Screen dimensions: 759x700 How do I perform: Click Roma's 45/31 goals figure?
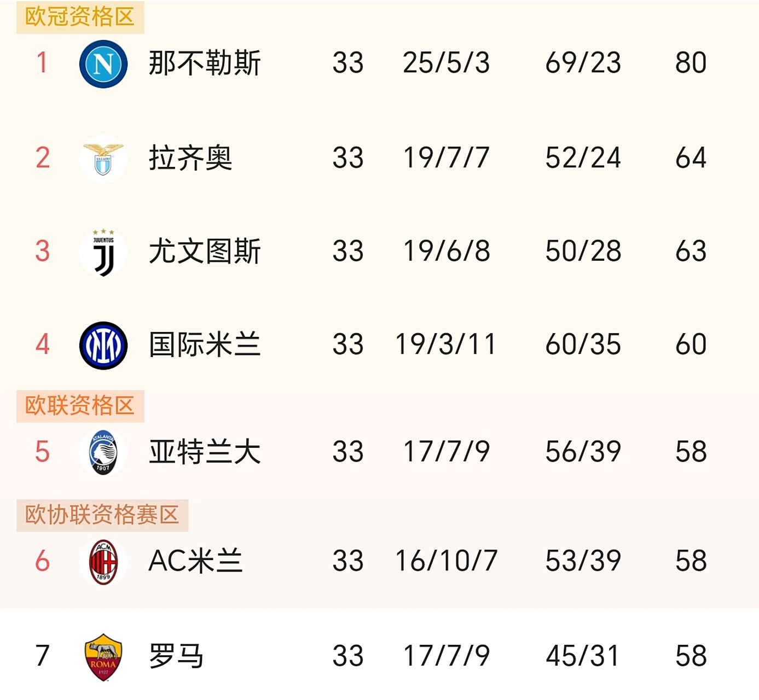pos(583,656)
